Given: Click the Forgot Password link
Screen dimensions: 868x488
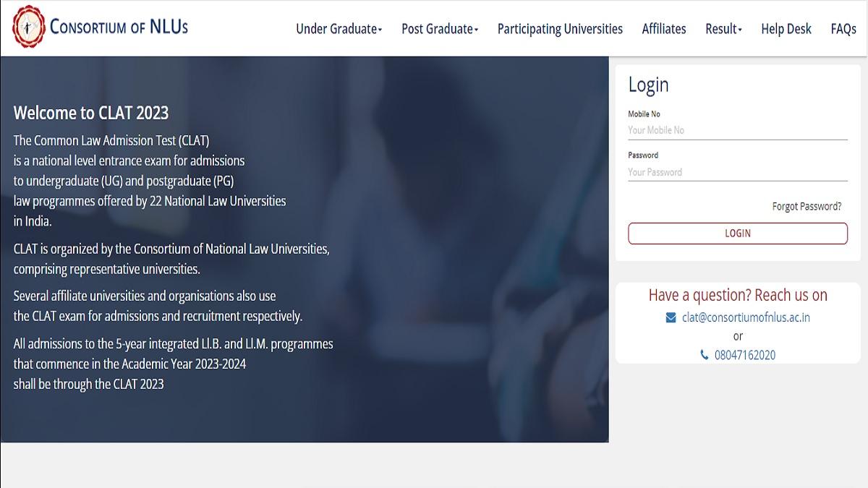Looking at the screenshot, I should click(805, 206).
